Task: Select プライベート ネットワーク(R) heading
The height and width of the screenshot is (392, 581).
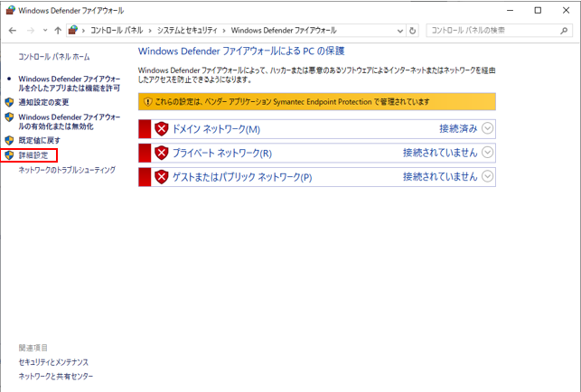Action: 222,153
